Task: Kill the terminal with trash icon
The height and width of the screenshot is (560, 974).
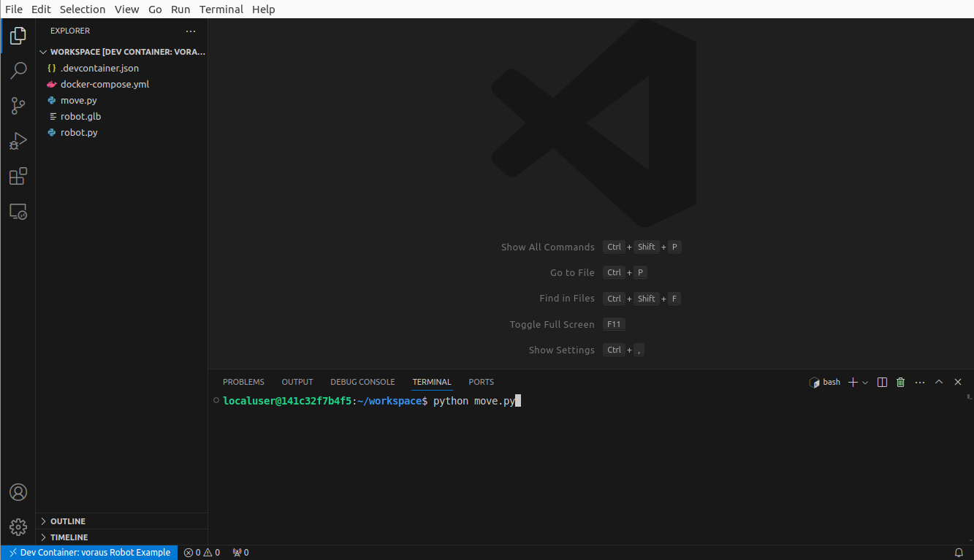Action: coord(901,382)
